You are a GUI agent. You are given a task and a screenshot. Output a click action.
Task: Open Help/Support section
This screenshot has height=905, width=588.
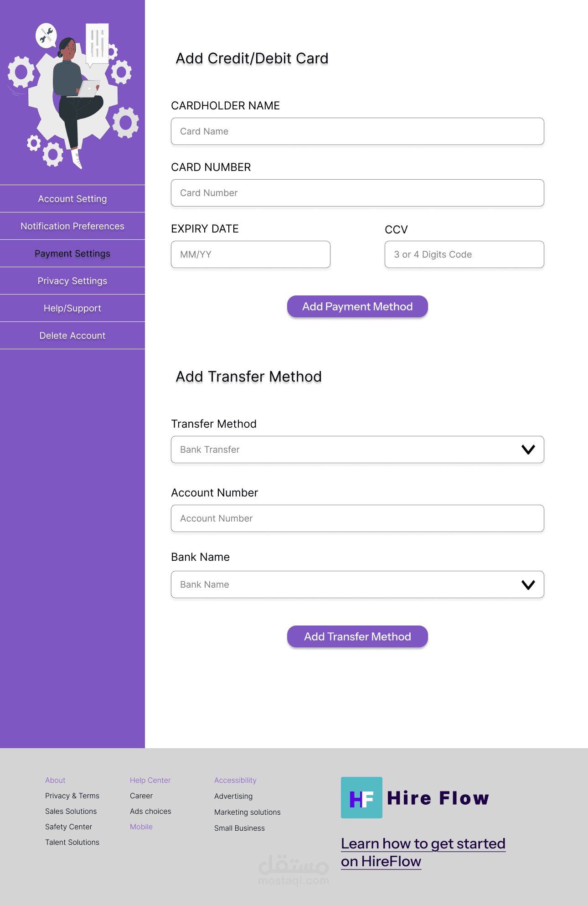pos(72,308)
